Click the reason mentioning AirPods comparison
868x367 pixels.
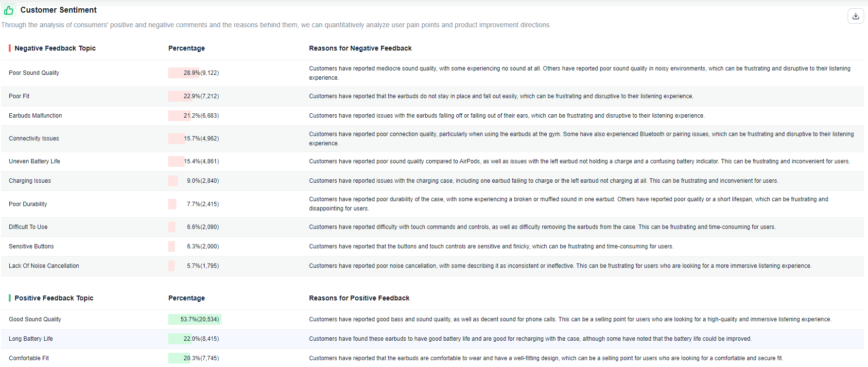coord(579,161)
